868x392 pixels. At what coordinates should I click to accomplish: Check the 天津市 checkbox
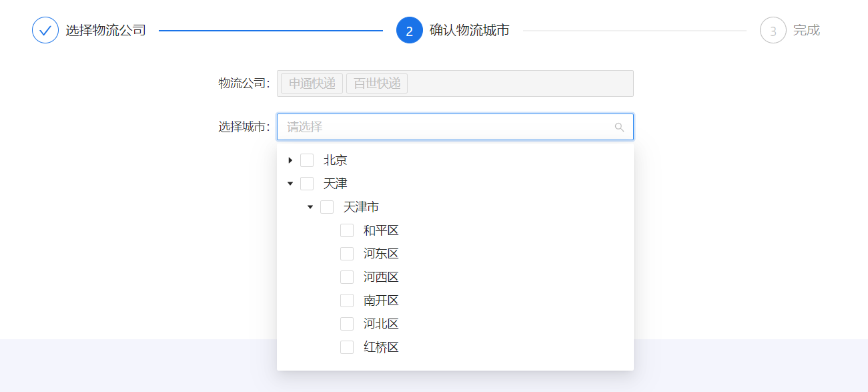327,207
